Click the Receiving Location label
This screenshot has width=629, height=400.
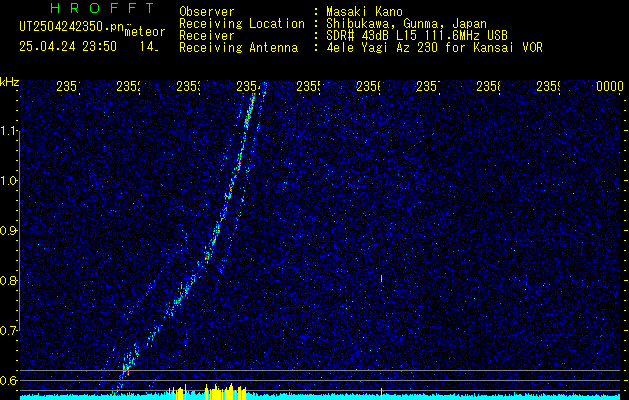[x=242, y=24]
